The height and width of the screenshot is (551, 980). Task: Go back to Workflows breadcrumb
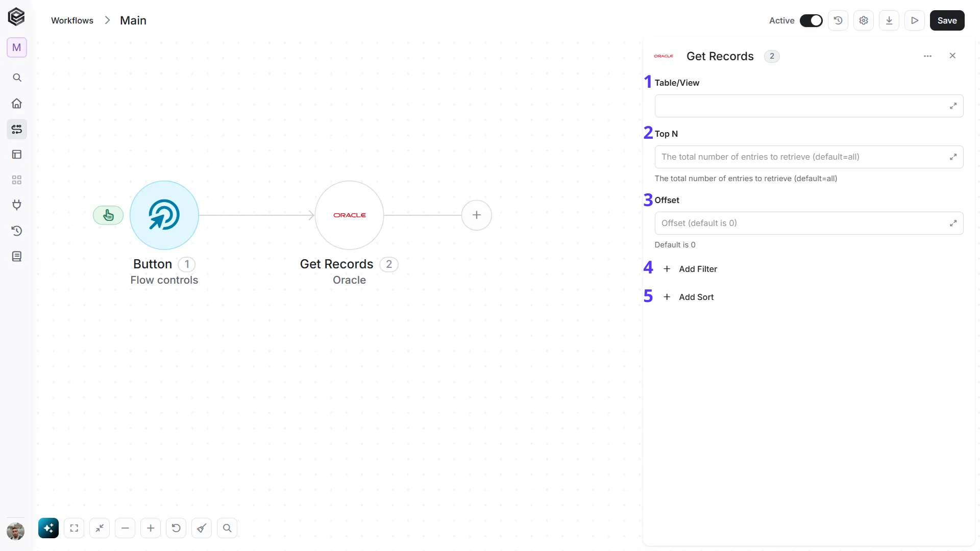[72, 20]
